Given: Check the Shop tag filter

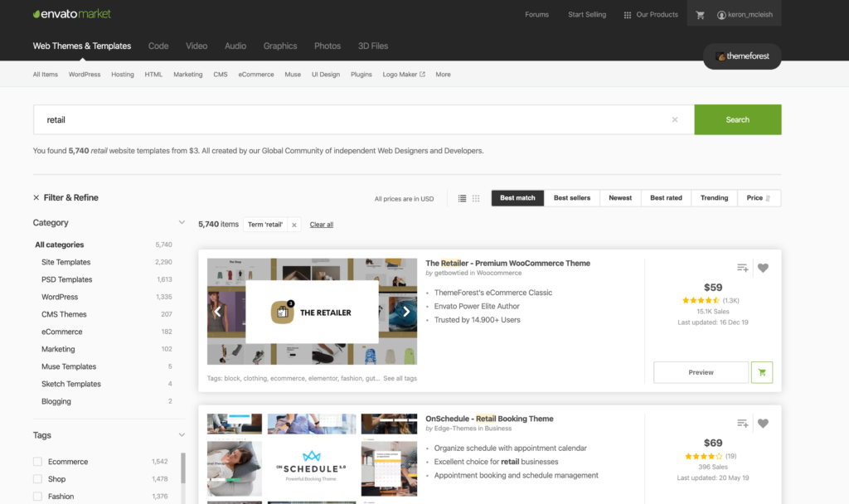Looking at the screenshot, I should click(37, 479).
